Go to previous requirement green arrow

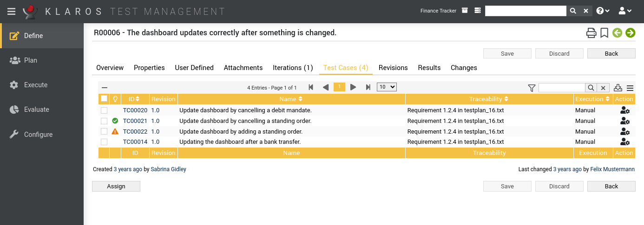[x=617, y=33]
